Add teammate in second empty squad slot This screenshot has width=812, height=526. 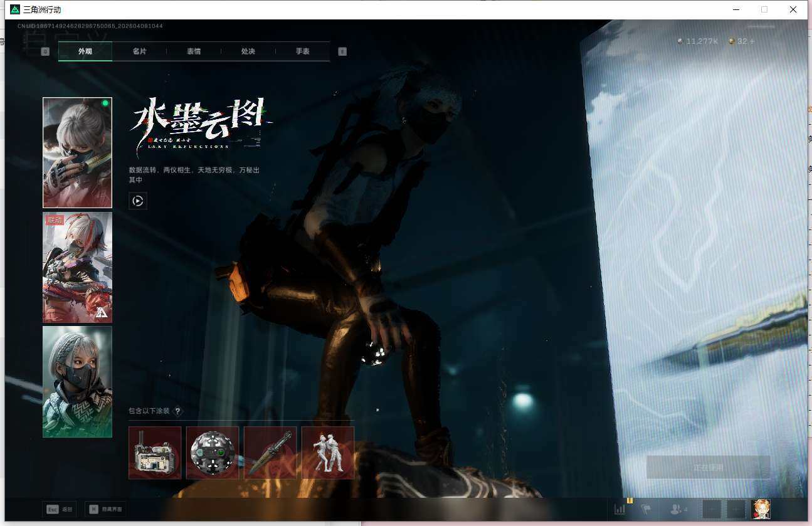(736, 509)
